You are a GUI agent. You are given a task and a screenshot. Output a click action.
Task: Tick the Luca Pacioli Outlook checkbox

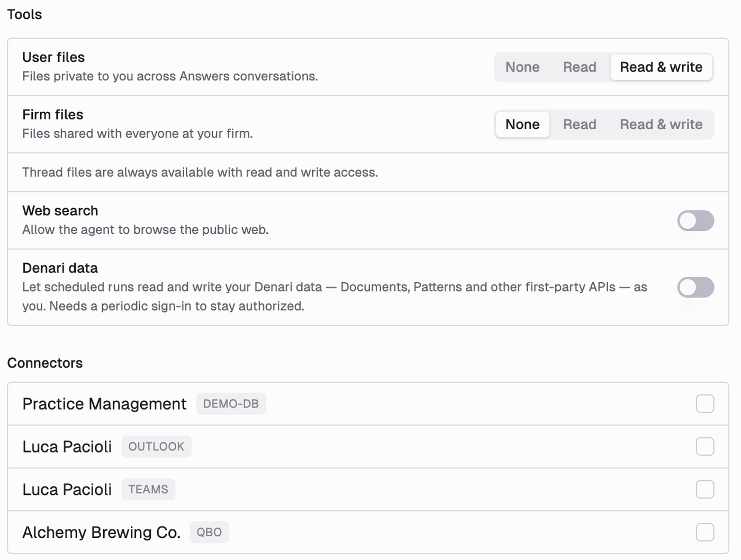tap(705, 447)
